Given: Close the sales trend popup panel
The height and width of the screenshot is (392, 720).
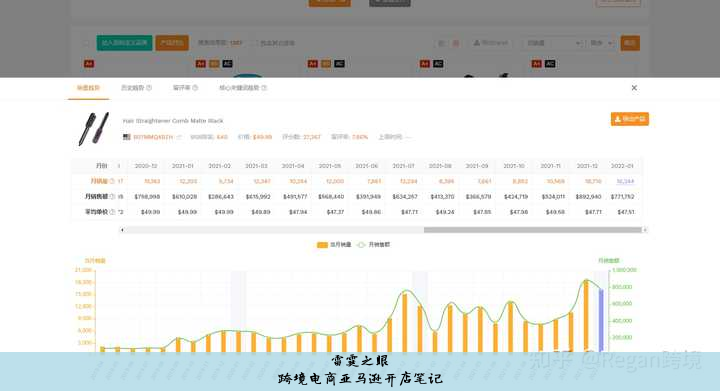Looking at the screenshot, I should [634, 88].
